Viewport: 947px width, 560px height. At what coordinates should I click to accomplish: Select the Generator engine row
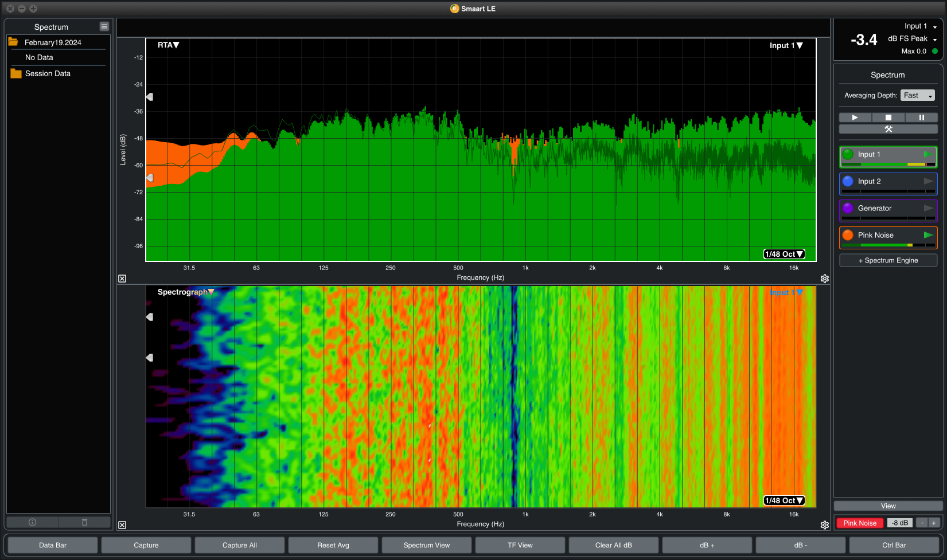888,210
